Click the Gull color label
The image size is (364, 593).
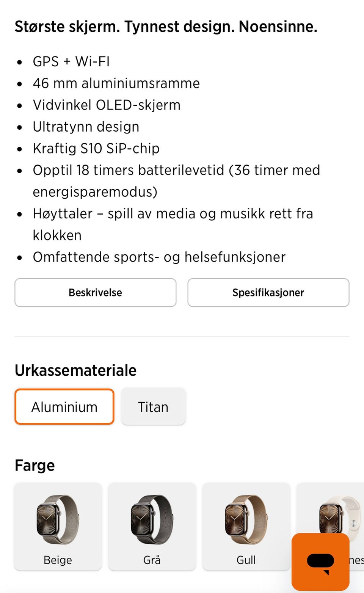coord(246,560)
